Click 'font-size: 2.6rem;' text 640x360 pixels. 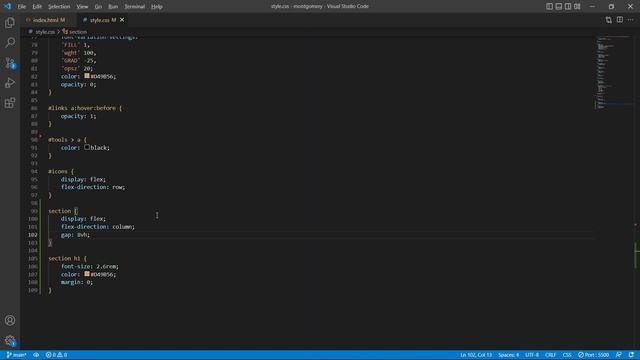pyautogui.click(x=90, y=266)
